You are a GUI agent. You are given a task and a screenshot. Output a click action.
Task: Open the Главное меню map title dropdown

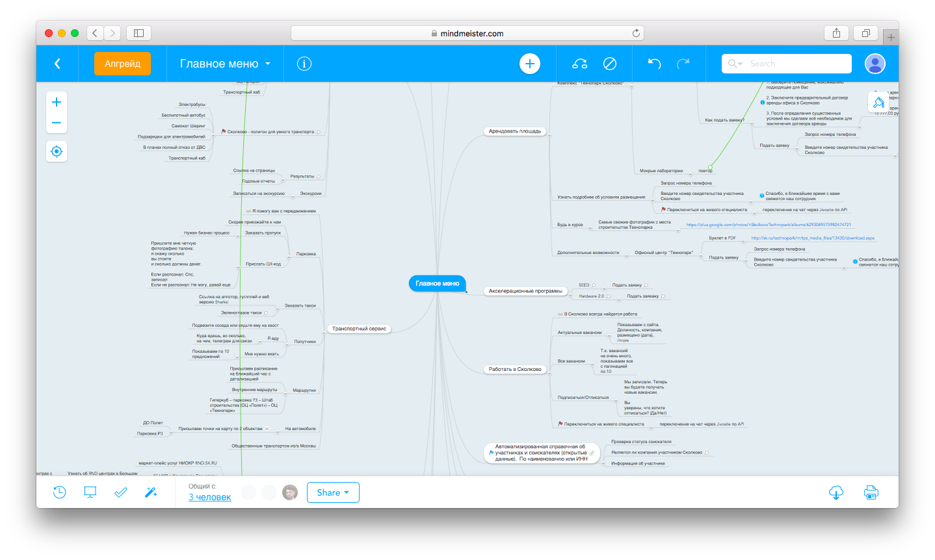click(x=225, y=64)
